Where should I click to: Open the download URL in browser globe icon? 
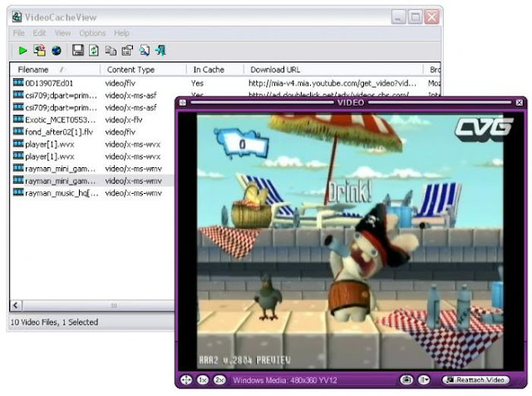tap(57, 51)
